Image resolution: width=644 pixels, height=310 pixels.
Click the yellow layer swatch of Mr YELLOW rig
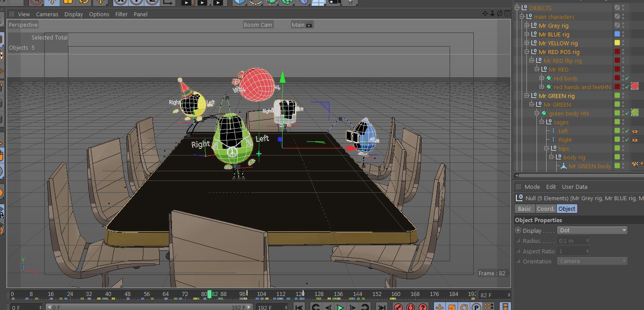(x=617, y=43)
